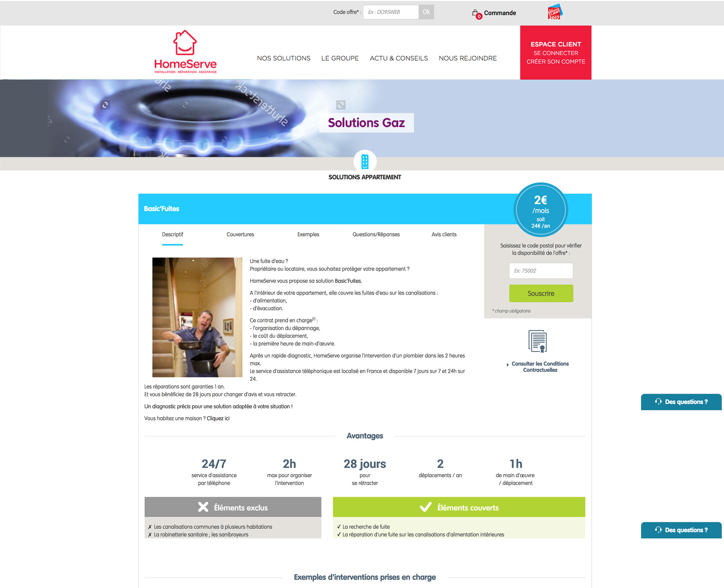Open the lower Des questions ? button
Screen dimensions: 724x588
tap(681, 530)
